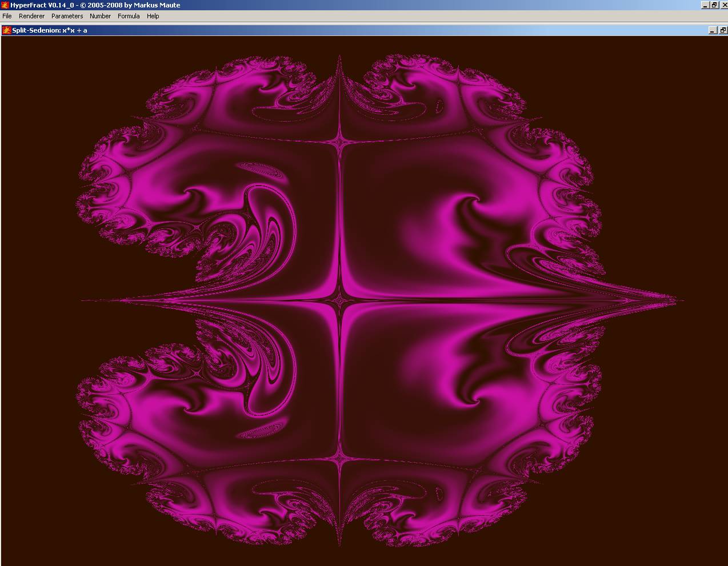Restore down the main HyperFract window
Image resolution: width=728 pixels, height=566 pixels.
[714, 5]
